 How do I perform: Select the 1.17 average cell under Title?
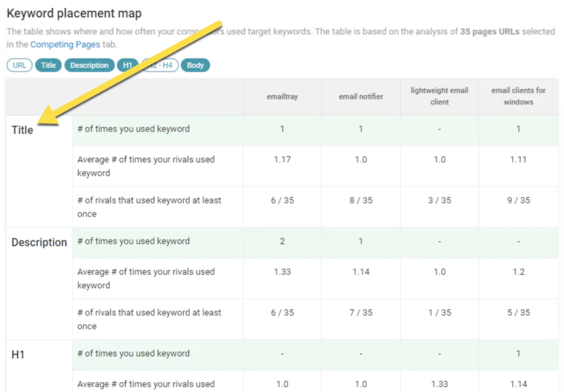click(282, 160)
